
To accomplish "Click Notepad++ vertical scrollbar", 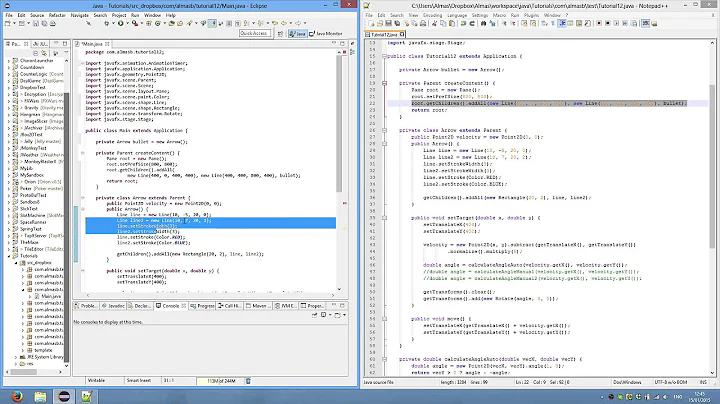I will (x=713, y=207).
